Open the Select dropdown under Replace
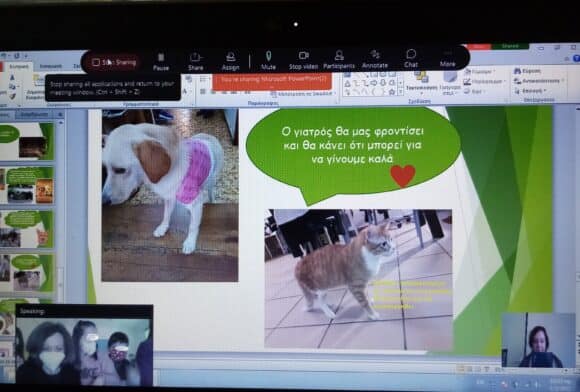Screen dimensions: 580x392 [530, 91]
